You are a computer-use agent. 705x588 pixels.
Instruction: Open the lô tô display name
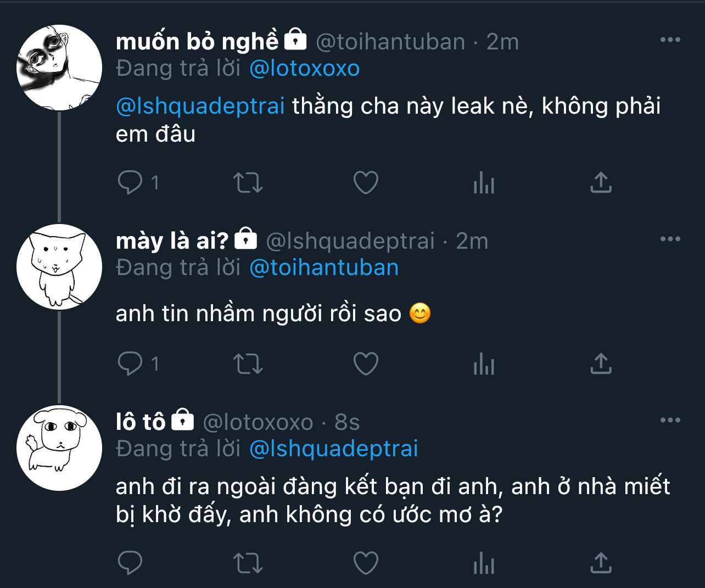click(x=140, y=422)
